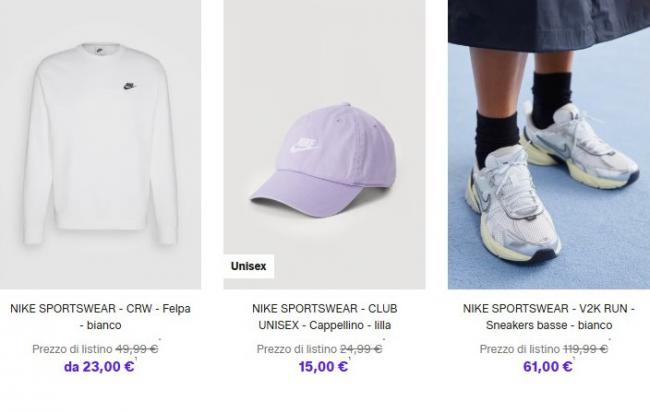Viewport: 650px width, 413px height.
Task: Click the crossed-out 49,99 € list price
Action: point(137,349)
